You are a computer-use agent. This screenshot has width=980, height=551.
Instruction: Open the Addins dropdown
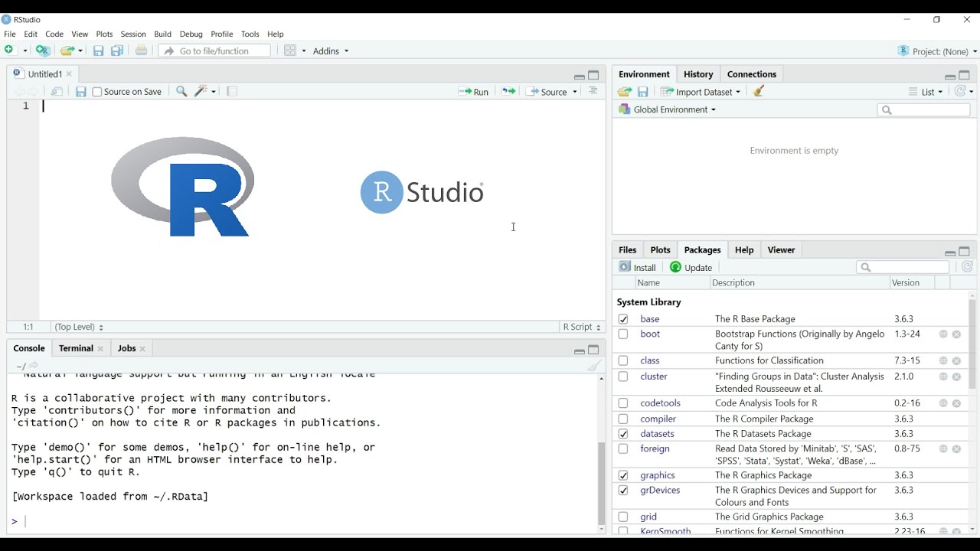(331, 51)
